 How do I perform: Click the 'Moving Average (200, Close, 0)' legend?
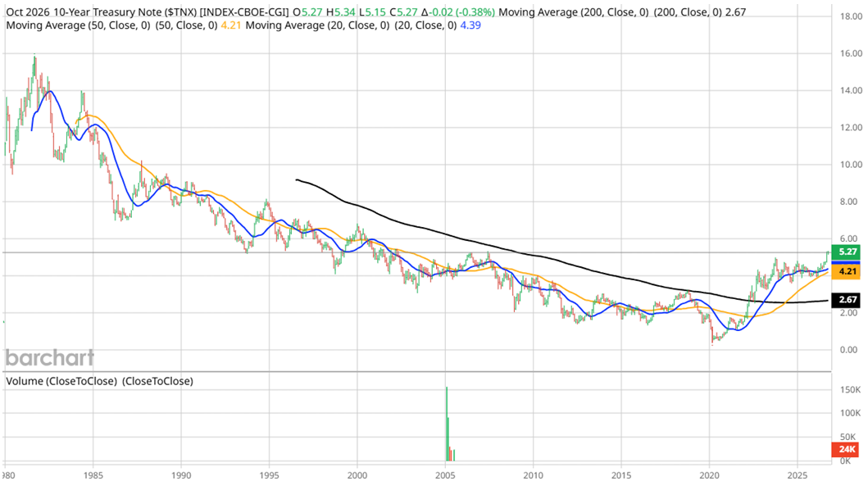point(574,11)
